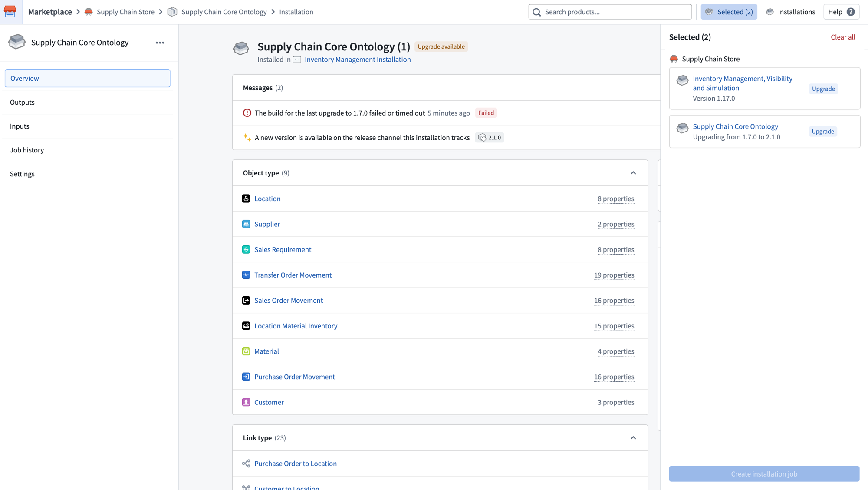This screenshot has width=868, height=490.
Task: Click Clear all in Selected panel
Action: [x=843, y=37]
